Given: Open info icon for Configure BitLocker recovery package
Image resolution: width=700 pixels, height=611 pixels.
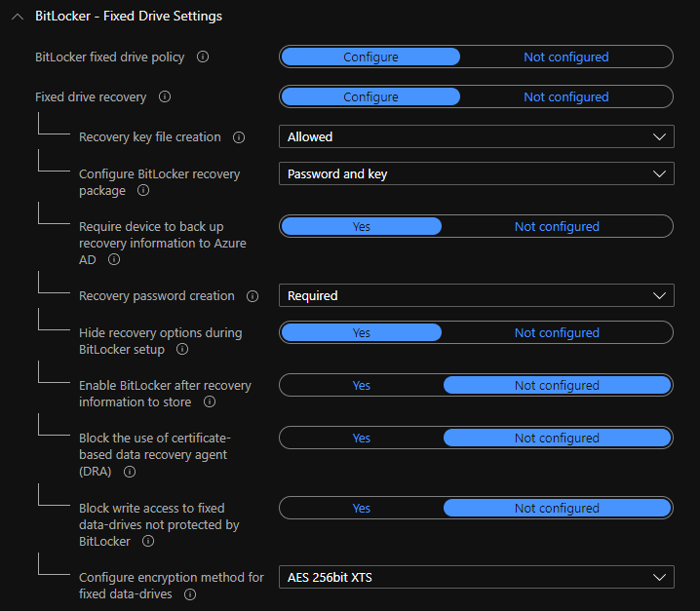Looking at the screenshot, I should [x=143, y=190].
